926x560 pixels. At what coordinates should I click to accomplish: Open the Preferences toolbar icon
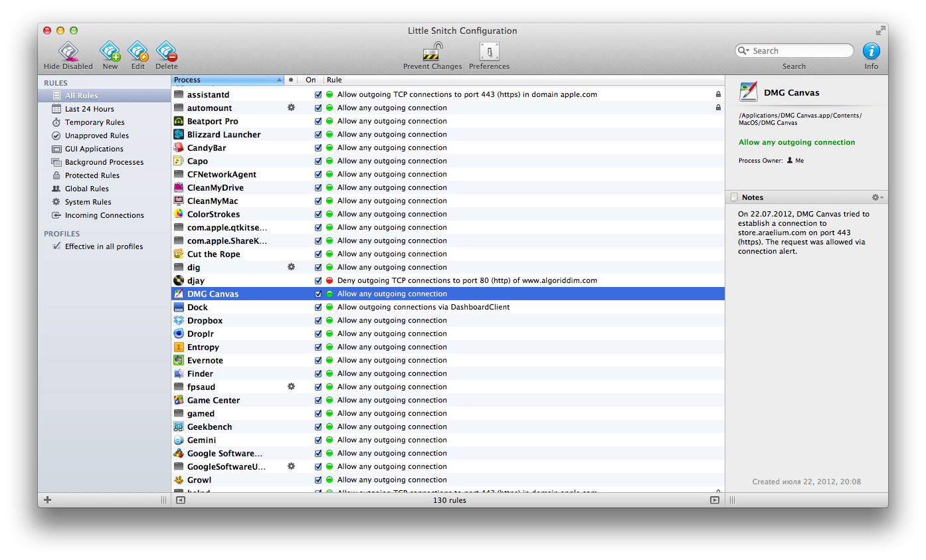(489, 51)
